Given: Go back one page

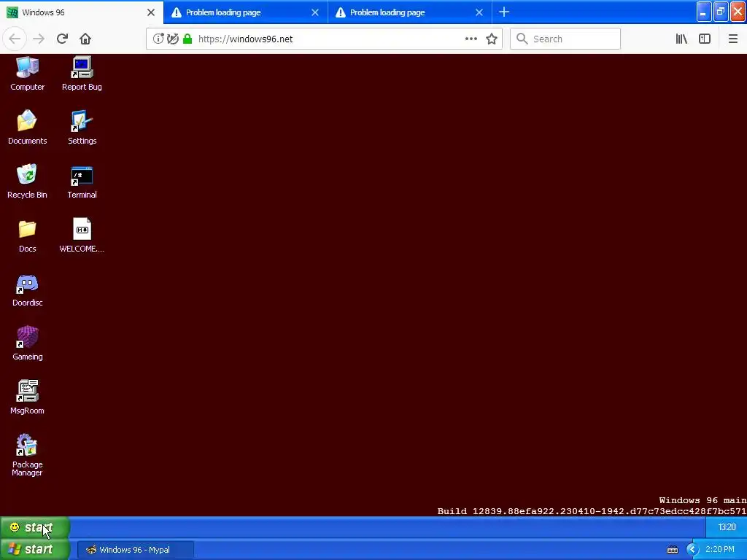Looking at the screenshot, I should 15,39.
